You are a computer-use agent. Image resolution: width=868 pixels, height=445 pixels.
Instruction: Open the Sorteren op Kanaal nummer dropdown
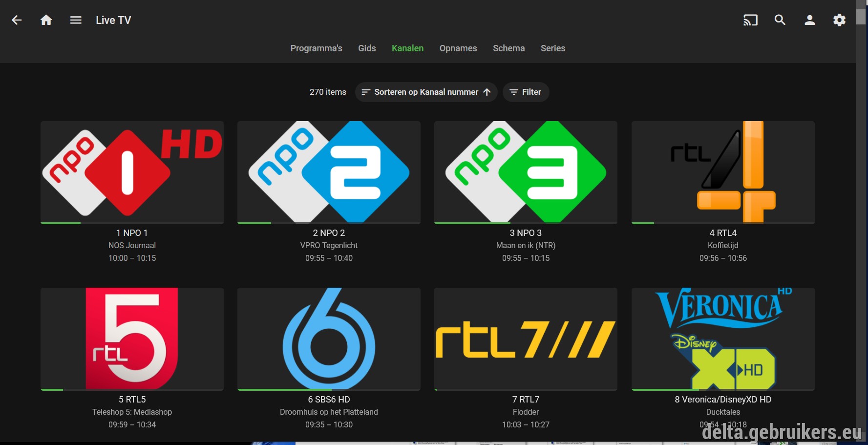point(426,92)
